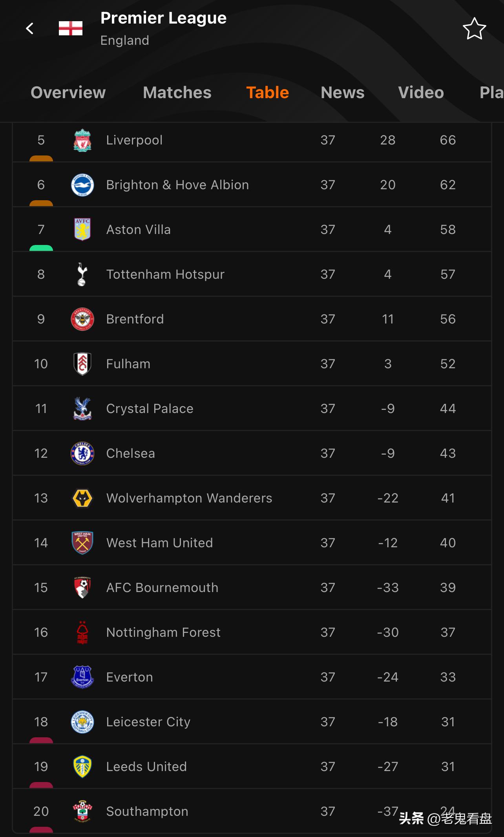Open the Fulham team link

(x=128, y=364)
